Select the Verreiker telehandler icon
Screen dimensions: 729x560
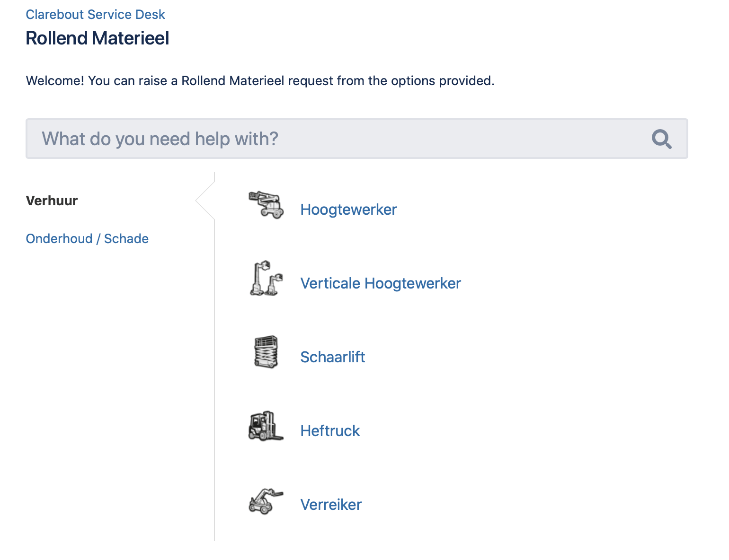point(266,501)
